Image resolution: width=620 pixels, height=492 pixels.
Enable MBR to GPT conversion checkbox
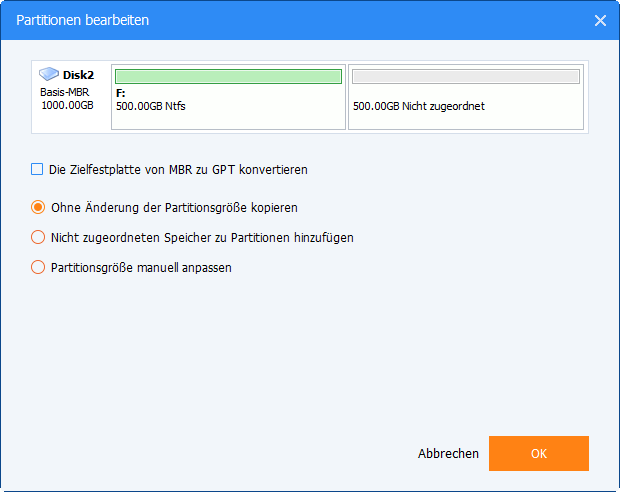coord(37,169)
